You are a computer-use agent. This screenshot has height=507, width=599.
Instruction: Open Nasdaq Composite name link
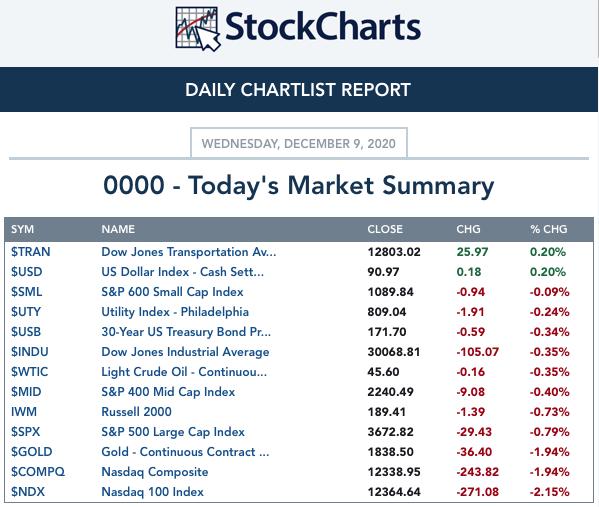[x=155, y=472]
